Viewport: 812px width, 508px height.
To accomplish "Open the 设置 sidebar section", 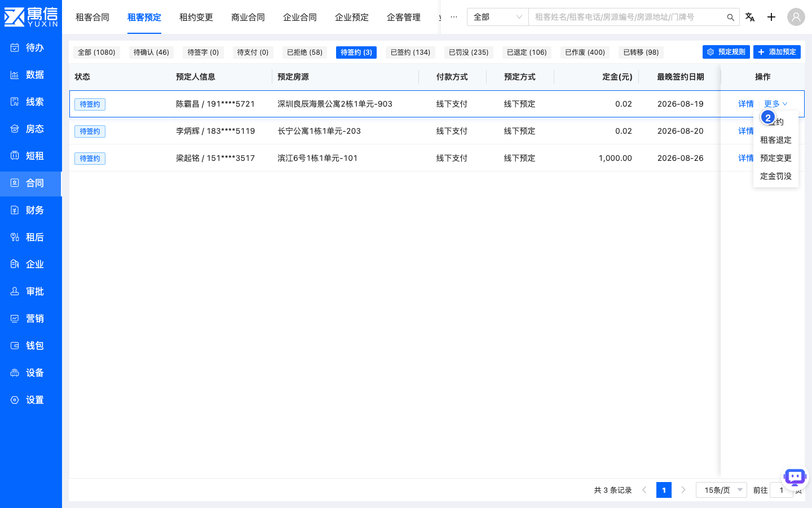I will pyautogui.click(x=30, y=400).
